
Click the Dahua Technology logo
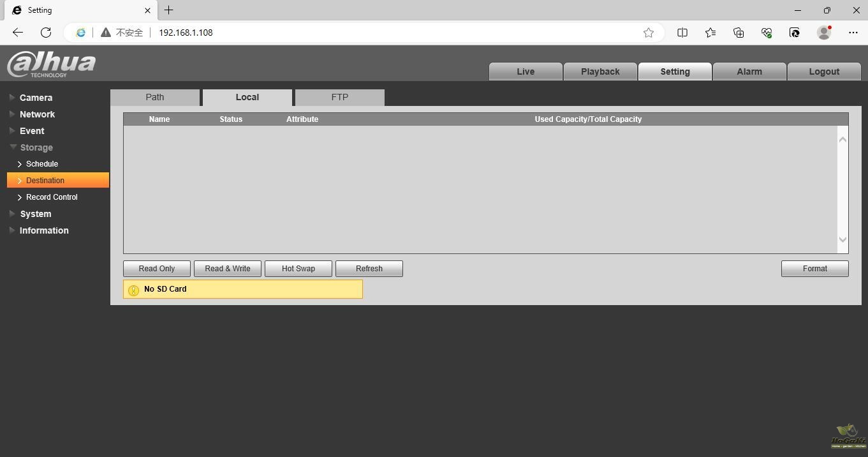point(52,64)
